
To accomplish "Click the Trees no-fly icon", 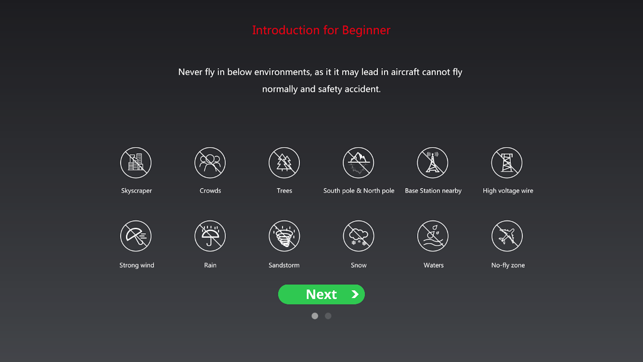I will [284, 163].
